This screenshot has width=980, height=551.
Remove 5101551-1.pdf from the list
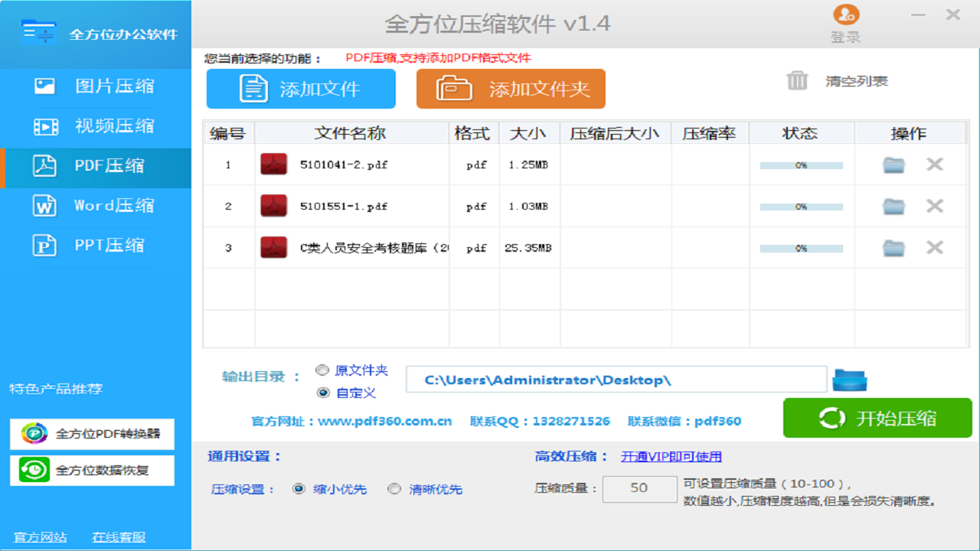pyautogui.click(x=934, y=205)
